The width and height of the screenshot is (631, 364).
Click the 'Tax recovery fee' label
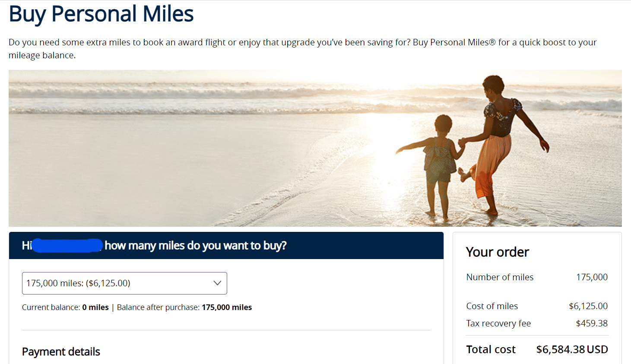(x=498, y=323)
